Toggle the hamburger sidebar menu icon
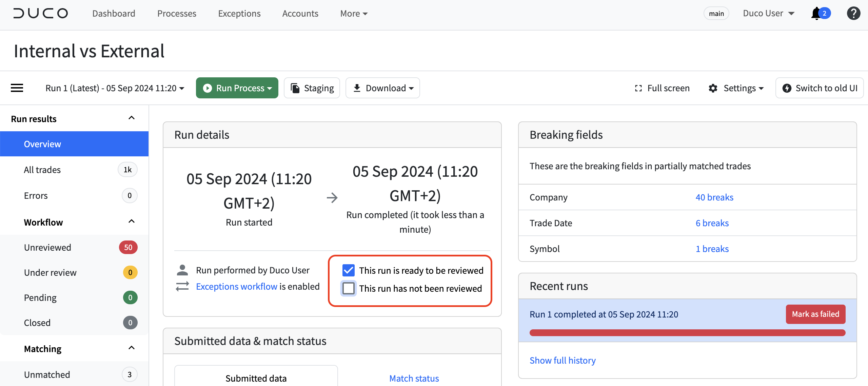 [x=17, y=88]
